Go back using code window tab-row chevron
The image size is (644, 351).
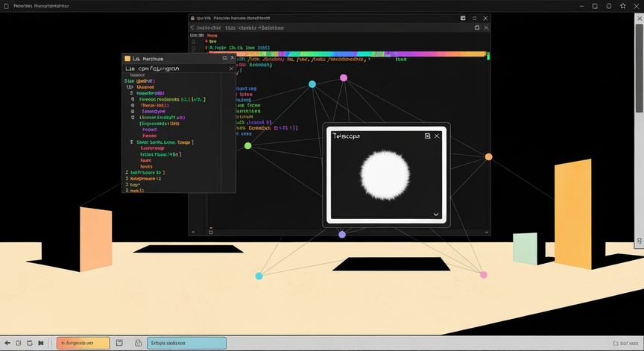pyautogui.click(x=192, y=28)
